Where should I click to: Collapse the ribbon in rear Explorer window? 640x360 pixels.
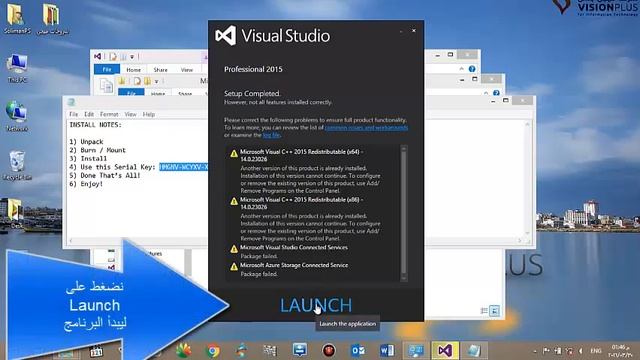pos(461,69)
